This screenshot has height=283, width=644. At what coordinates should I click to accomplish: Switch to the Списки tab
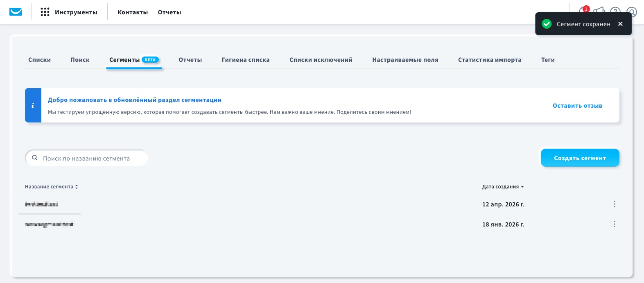[x=39, y=60]
